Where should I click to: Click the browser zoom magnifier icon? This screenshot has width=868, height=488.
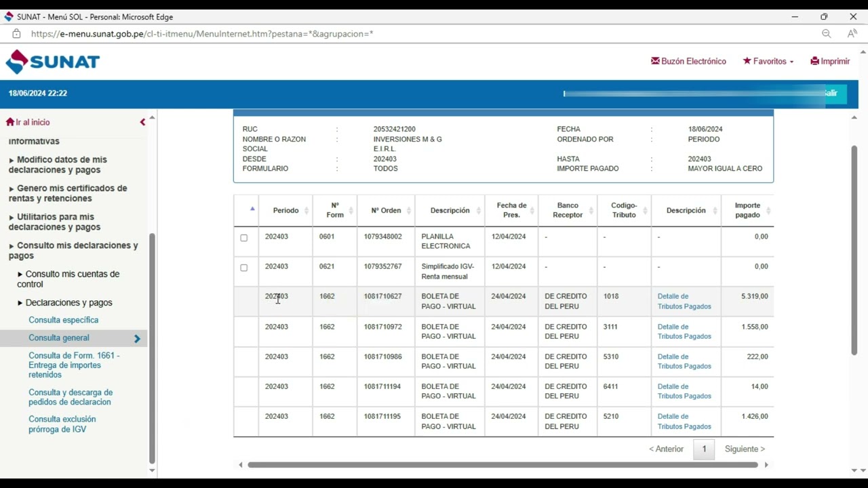coord(826,33)
